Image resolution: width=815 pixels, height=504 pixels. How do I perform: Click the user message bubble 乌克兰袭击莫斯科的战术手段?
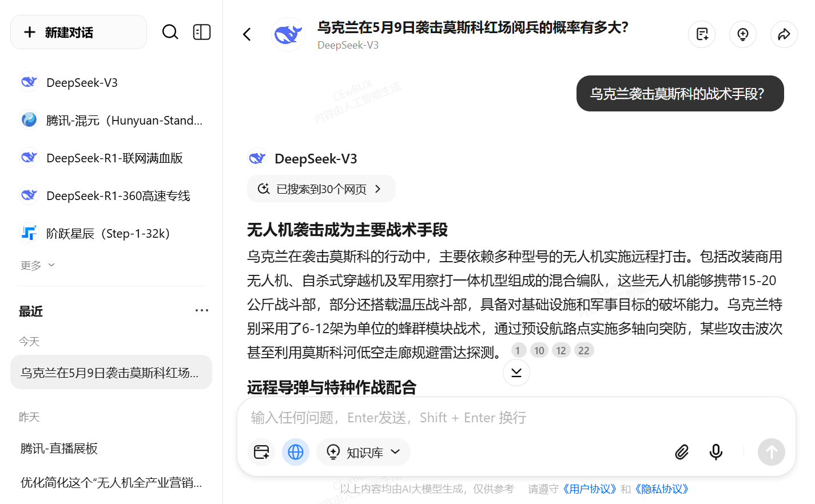click(x=680, y=94)
